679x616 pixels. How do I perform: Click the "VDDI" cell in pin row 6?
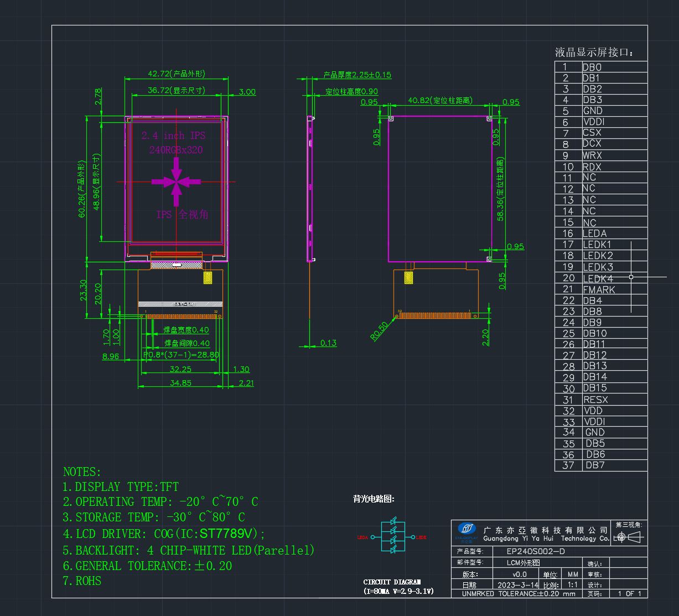click(594, 122)
